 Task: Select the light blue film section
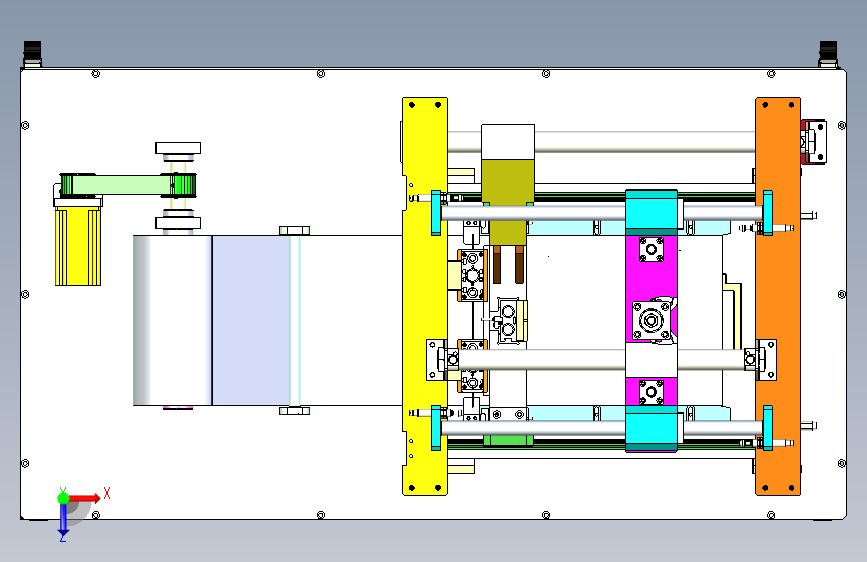tap(252, 320)
